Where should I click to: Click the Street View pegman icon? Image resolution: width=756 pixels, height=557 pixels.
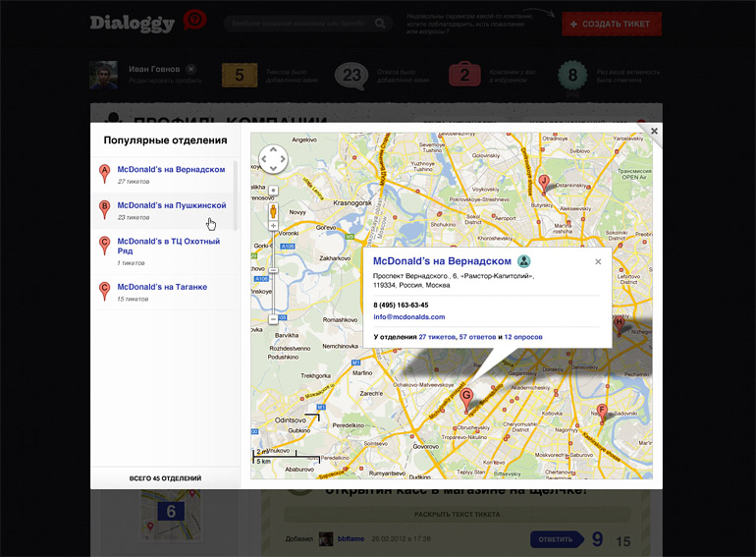tap(273, 211)
